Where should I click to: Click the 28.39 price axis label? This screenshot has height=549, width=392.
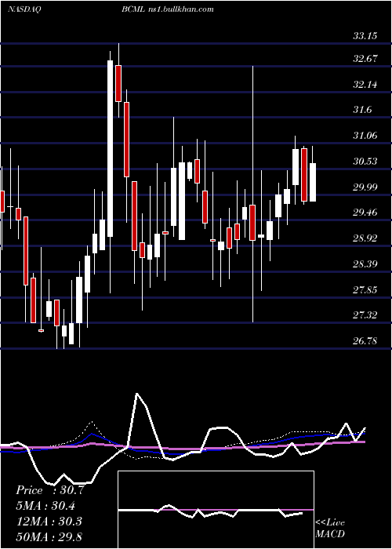click(x=365, y=264)
